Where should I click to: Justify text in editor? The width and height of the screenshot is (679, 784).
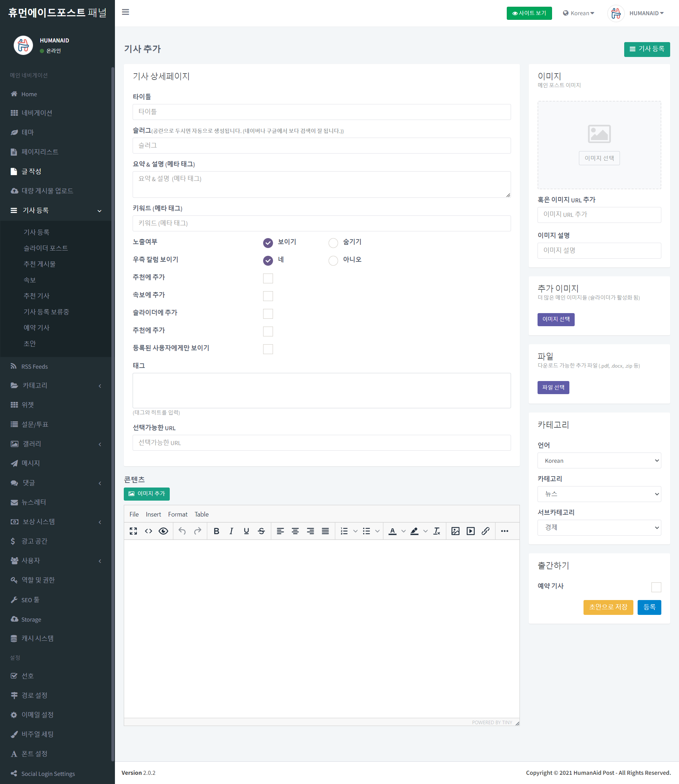coord(325,531)
